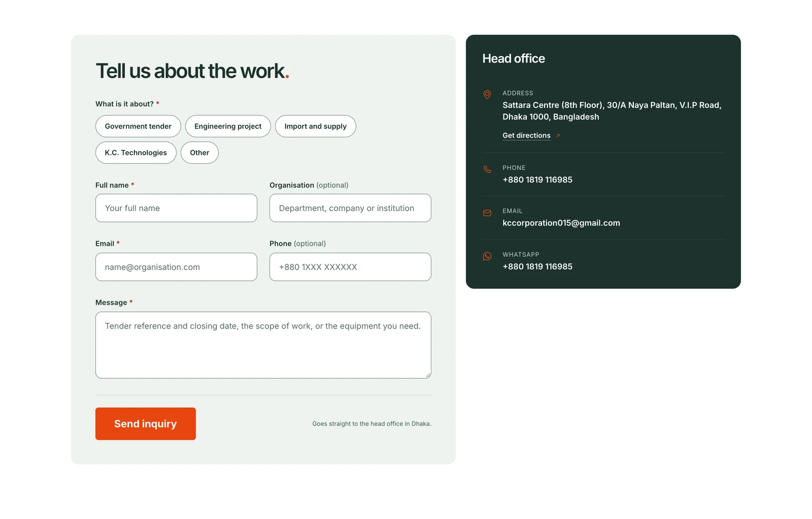Click the 'Phone (optional)' label
The height and width of the screenshot is (519, 812).
coord(298,244)
